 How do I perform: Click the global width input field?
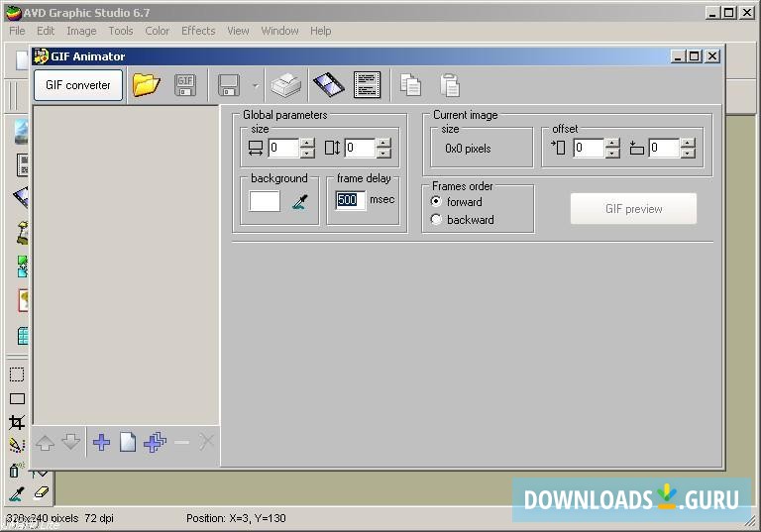click(x=283, y=148)
